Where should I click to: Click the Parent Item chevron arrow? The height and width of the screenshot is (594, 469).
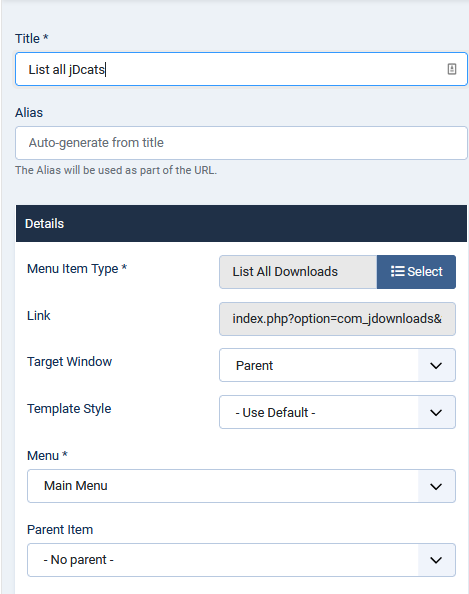436,560
